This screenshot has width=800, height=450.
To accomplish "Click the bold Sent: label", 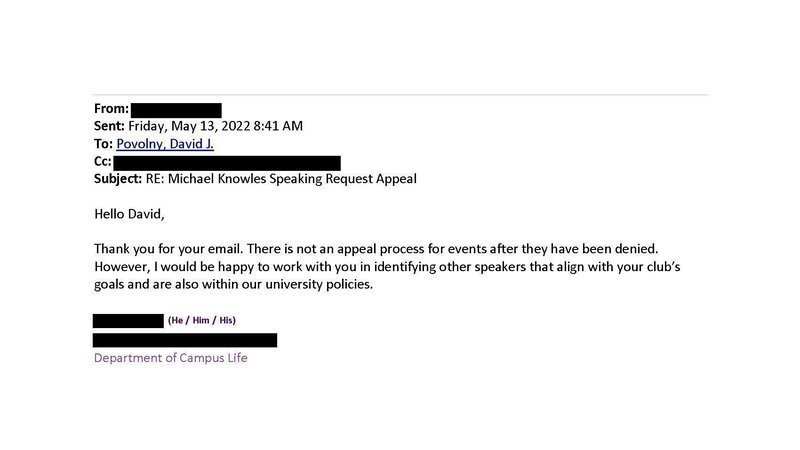I will click(109, 126).
